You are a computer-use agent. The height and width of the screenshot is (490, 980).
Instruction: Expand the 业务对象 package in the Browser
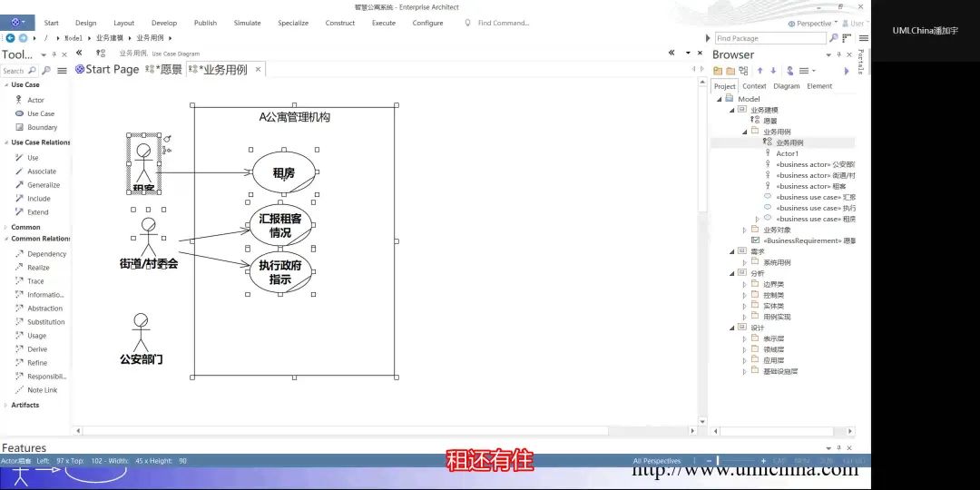pyautogui.click(x=744, y=230)
